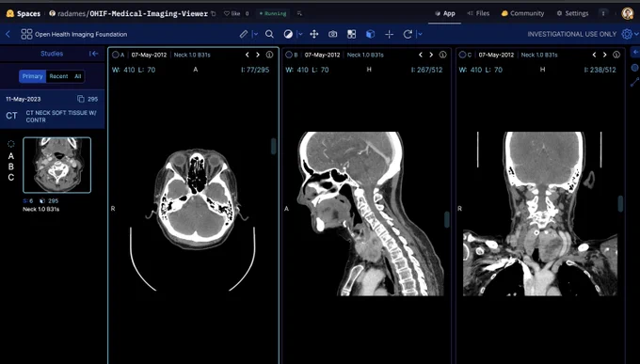The height and width of the screenshot is (364, 640).
Task: Select the measurement (length) tool
Action: click(244, 34)
